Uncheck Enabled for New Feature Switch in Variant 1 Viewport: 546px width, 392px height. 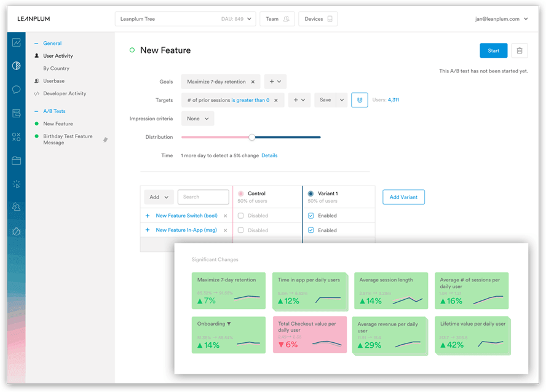(x=311, y=216)
